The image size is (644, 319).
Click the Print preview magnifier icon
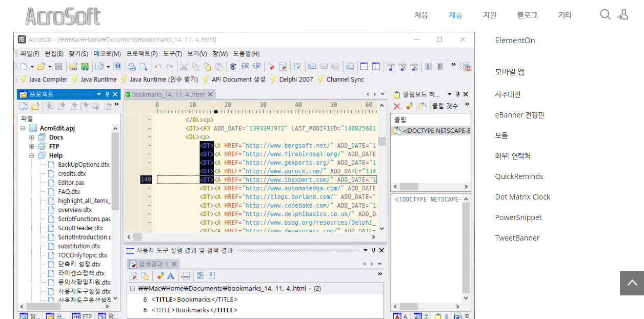[x=144, y=67]
